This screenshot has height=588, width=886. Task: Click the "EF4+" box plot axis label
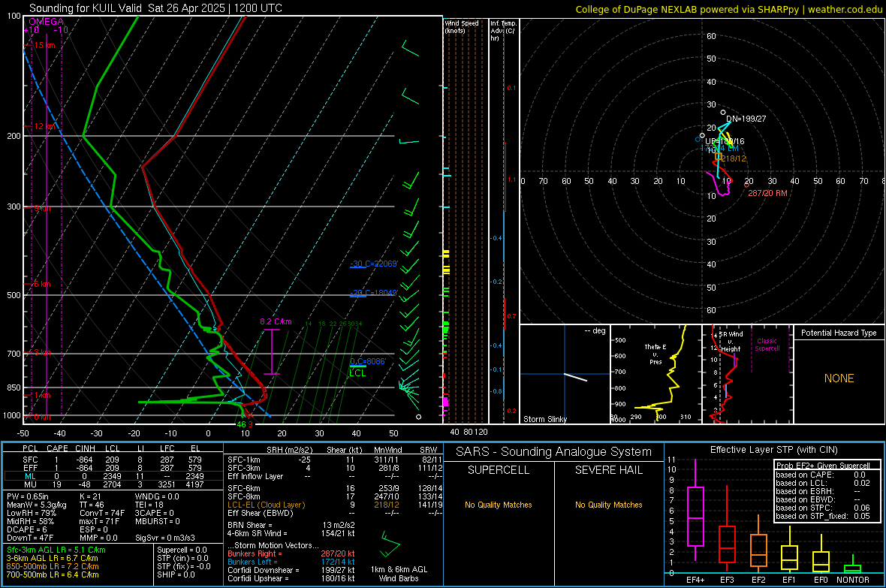[695, 580]
